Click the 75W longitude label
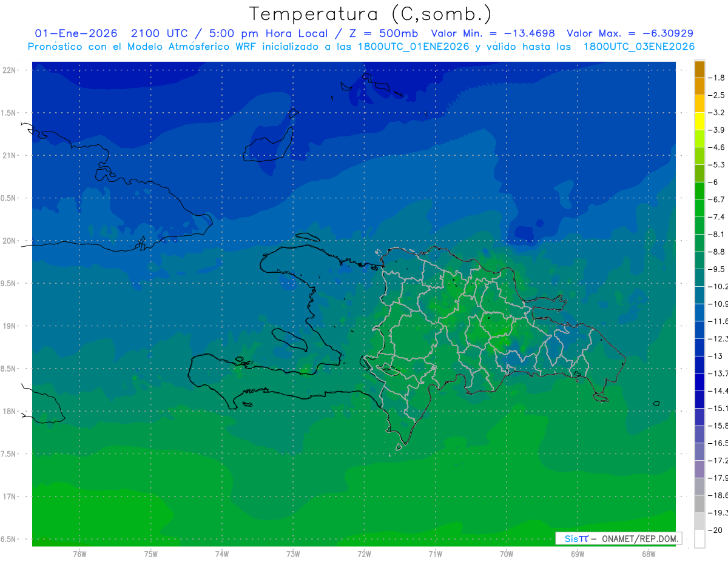This screenshot has height=562, width=728. click(151, 554)
